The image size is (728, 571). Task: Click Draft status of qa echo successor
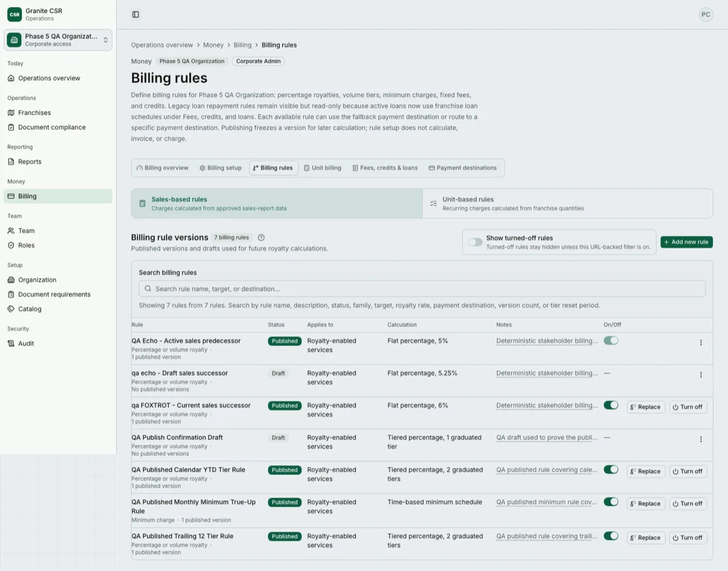[278, 373]
